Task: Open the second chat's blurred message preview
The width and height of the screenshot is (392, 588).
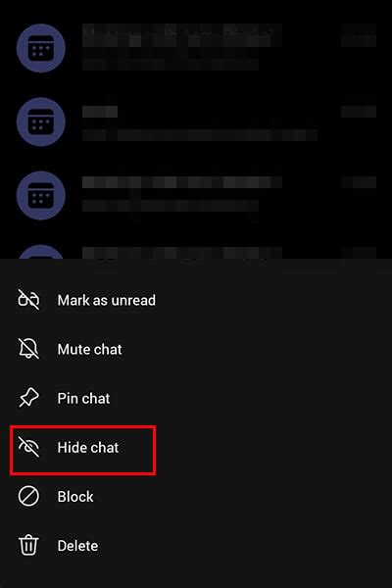Action: click(200, 134)
